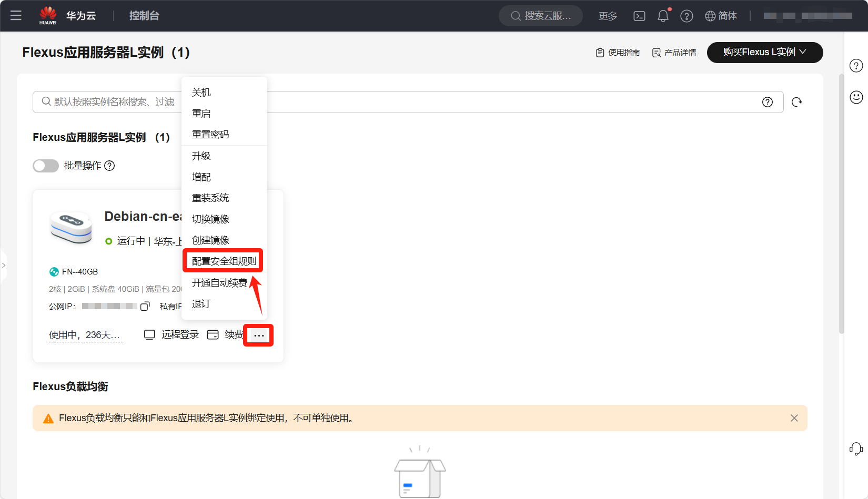
Task: Copy the public IP address
Action: coord(145,306)
